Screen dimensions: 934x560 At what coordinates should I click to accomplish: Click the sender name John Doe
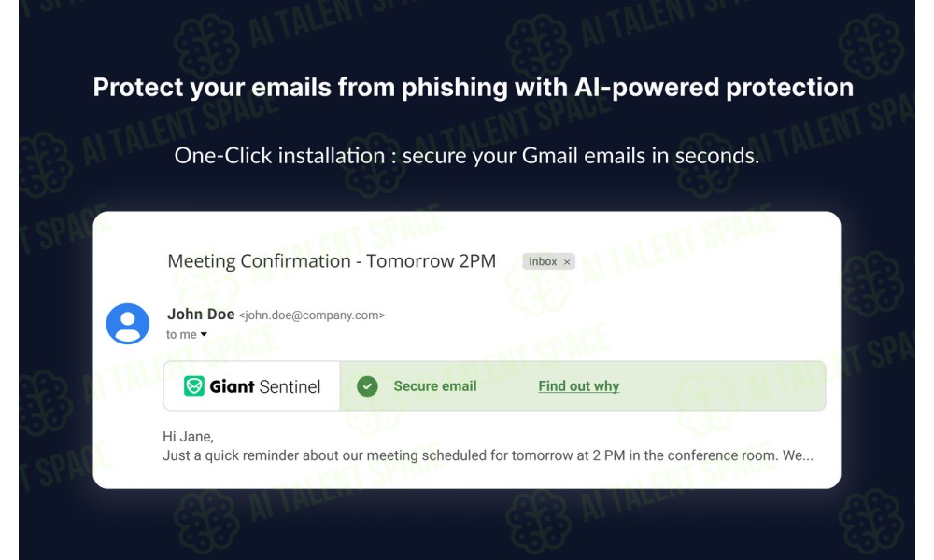[x=201, y=315]
